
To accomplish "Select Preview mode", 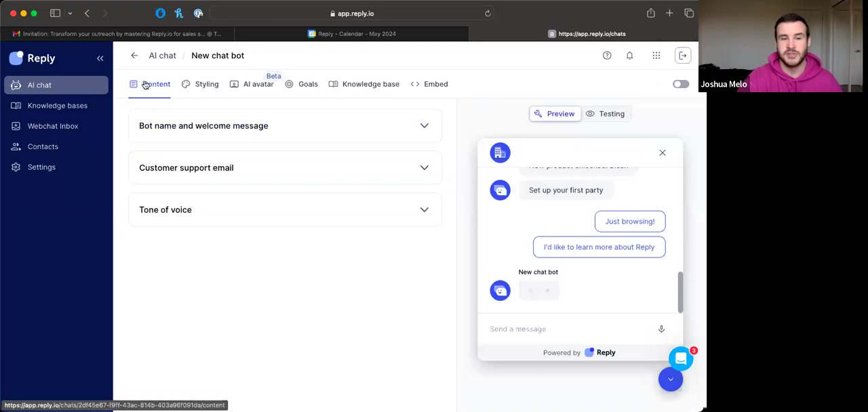I will click(554, 114).
